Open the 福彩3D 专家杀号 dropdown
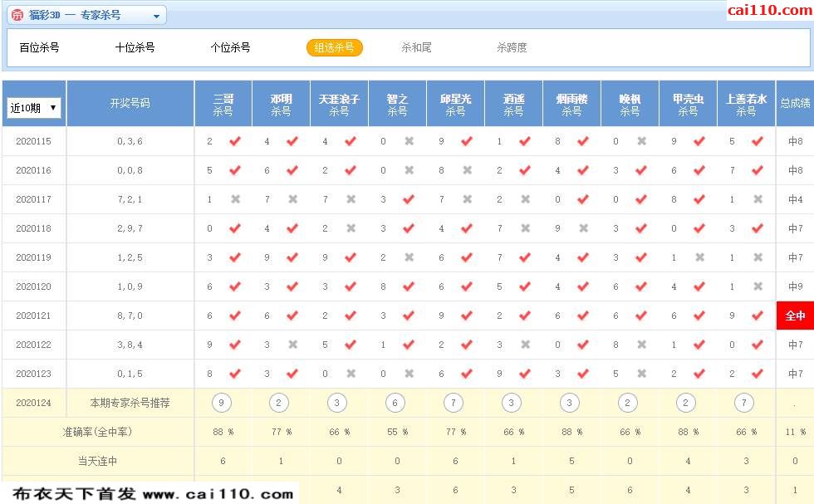 pyautogui.click(x=86, y=15)
